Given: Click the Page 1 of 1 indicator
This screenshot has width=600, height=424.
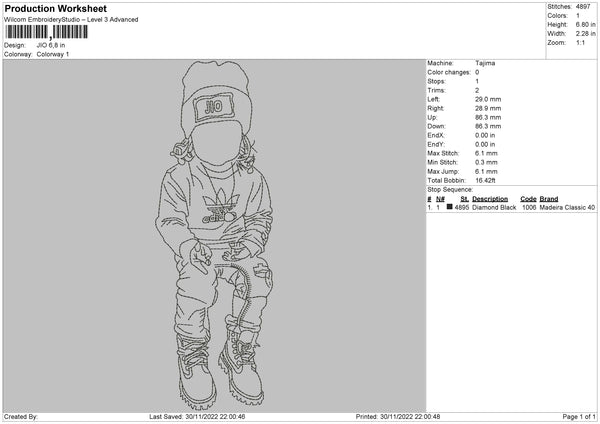Looking at the screenshot, I should pos(579,417).
